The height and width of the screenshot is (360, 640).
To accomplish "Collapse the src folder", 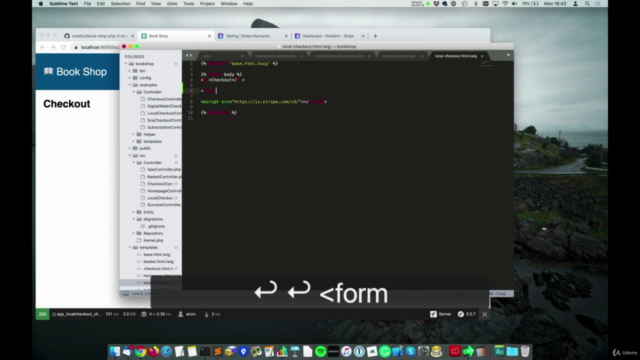I will pos(130,156).
